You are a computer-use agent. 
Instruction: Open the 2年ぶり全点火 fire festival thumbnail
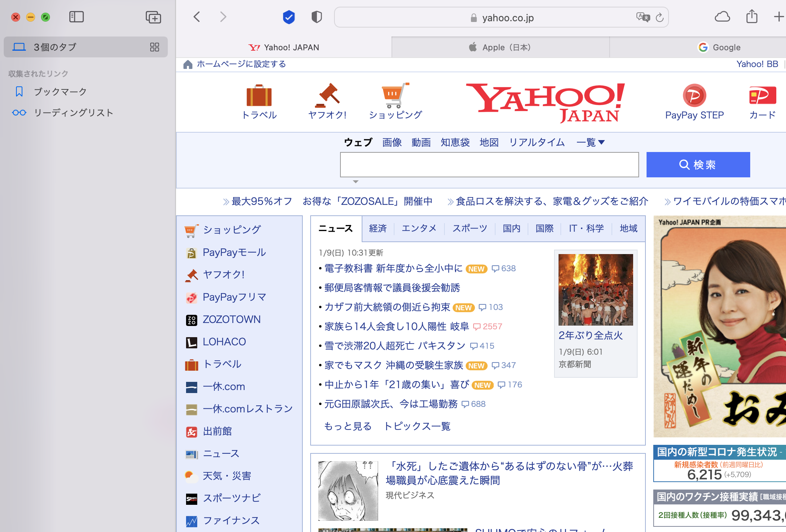595,289
